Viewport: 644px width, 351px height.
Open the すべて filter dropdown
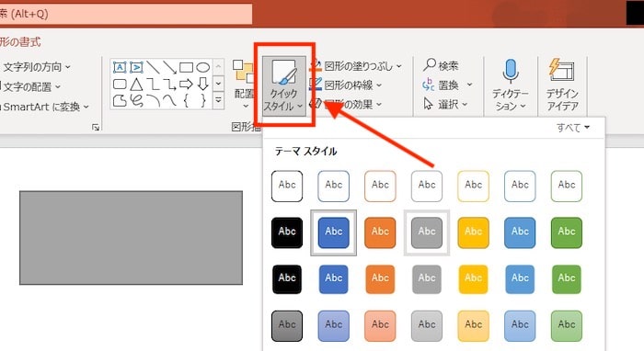573,128
